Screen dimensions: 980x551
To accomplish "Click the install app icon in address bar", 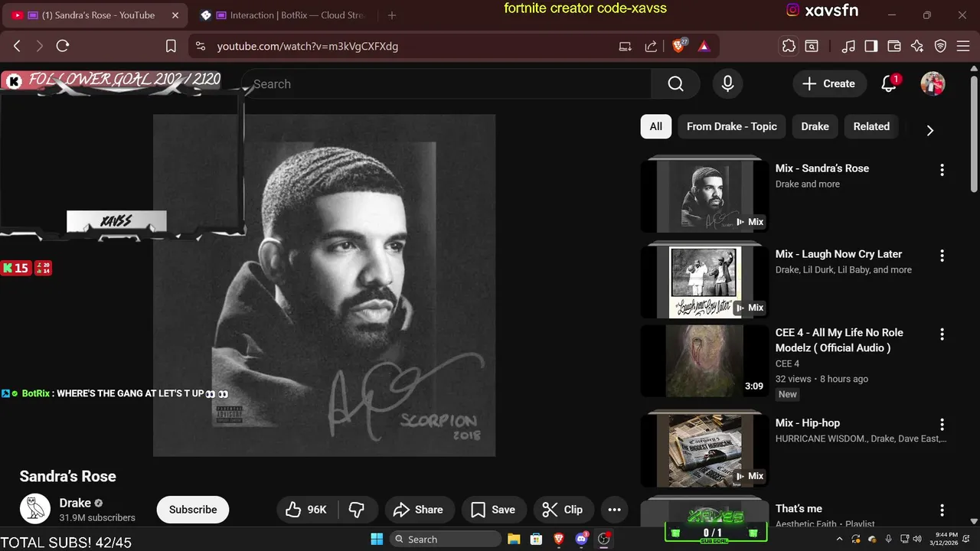I will point(626,46).
